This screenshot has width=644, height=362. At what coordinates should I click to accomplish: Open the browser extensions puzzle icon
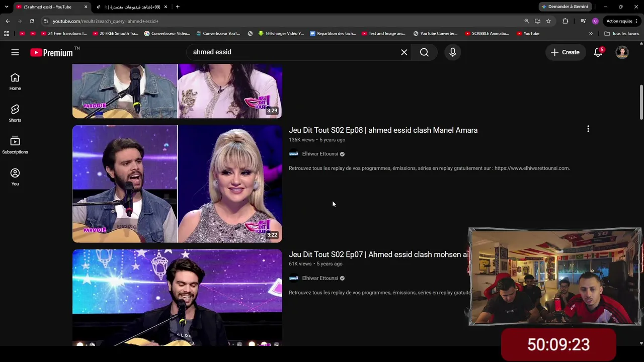pos(566,21)
